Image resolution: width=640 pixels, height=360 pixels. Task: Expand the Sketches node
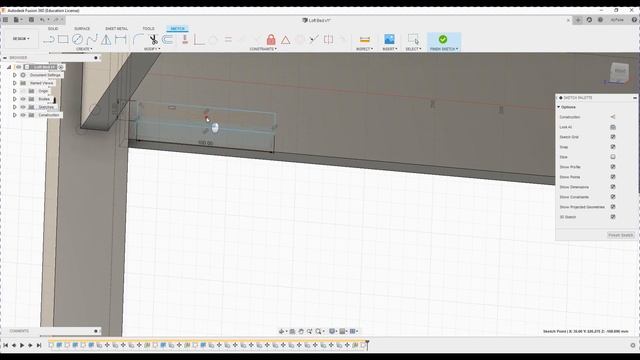14,107
